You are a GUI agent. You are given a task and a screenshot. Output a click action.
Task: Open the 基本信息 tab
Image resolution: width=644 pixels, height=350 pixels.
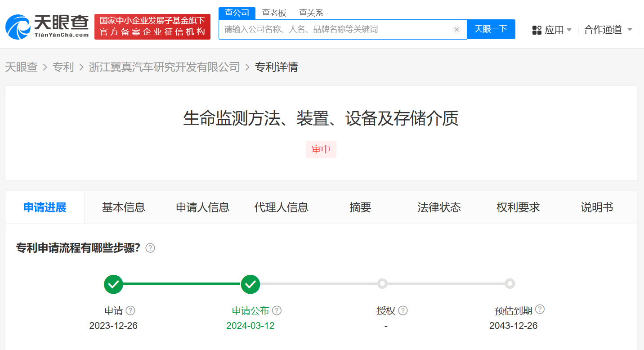pos(124,207)
